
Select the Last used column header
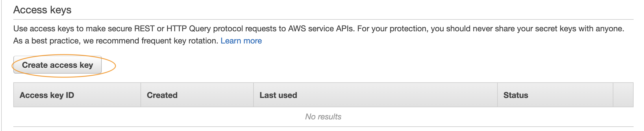pos(375,95)
